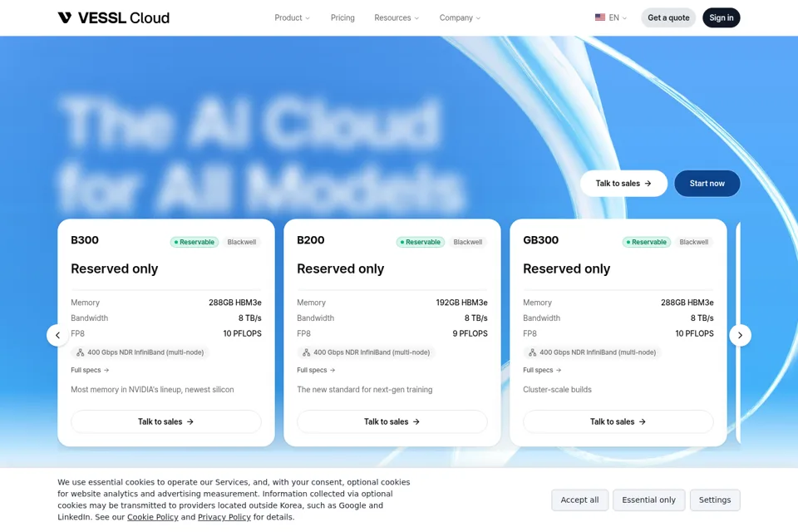798x532 pixels.
Task: Click the Blackwell tag on B300 card
Action: (x=242, y=242)
